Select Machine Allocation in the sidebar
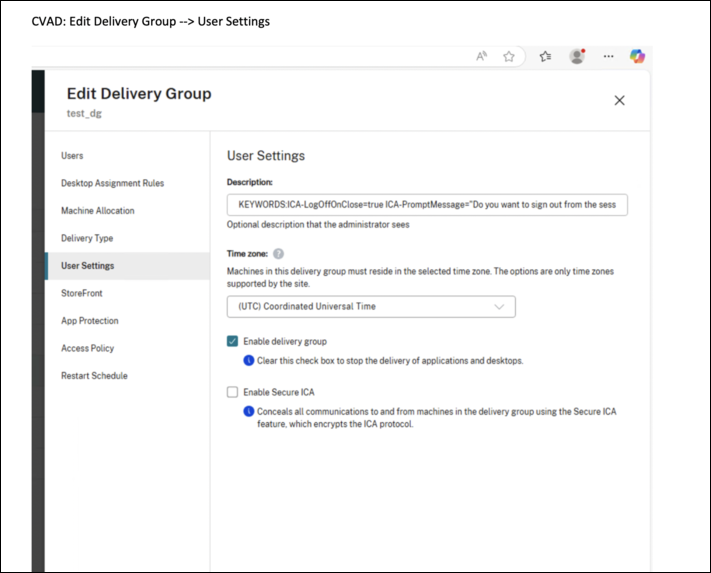Screen dimensions: 711x573 (x=97, y=211)
